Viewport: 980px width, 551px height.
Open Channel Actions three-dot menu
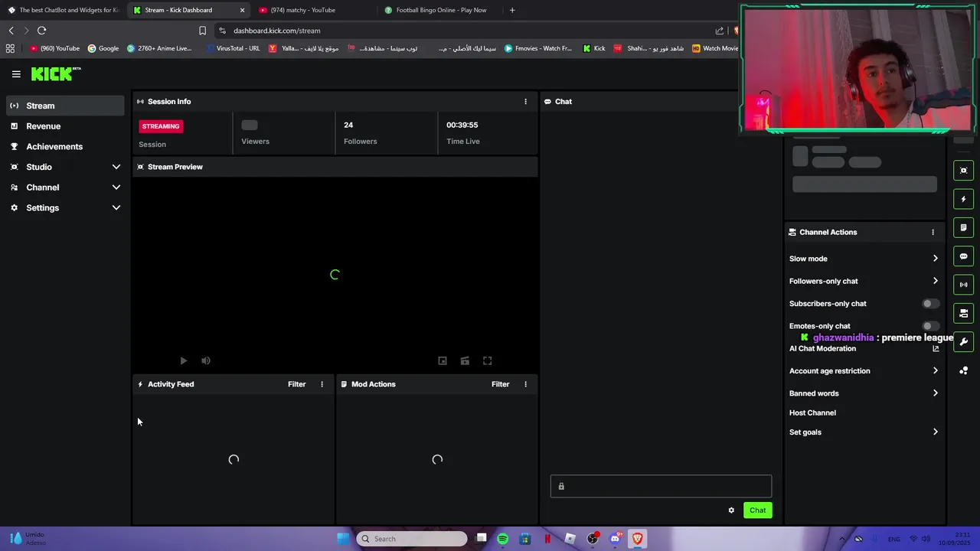click(933, 232)
